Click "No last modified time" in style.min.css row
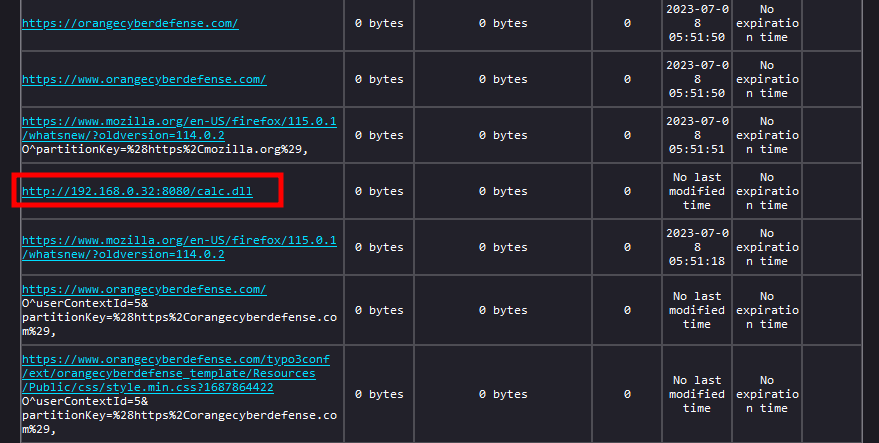This screenshot has height=443, width=879. click(697, 394)
